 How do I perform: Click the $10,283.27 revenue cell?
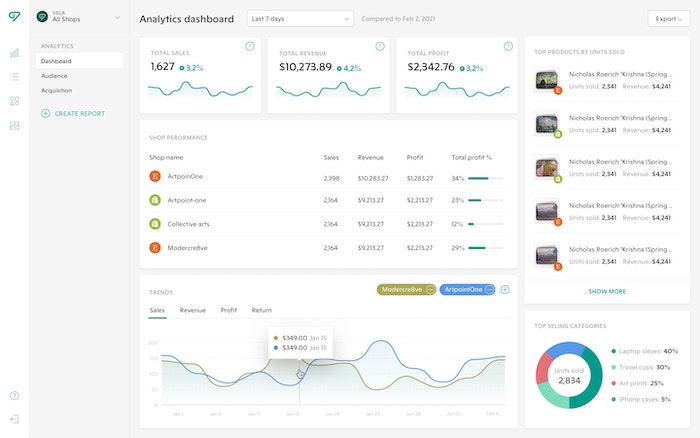tap(373, 179)
